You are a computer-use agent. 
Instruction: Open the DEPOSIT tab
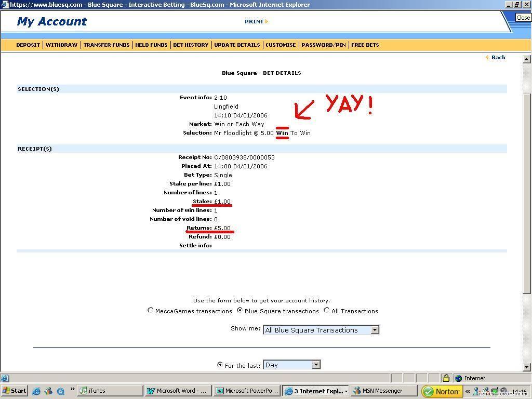click(28, 45)
